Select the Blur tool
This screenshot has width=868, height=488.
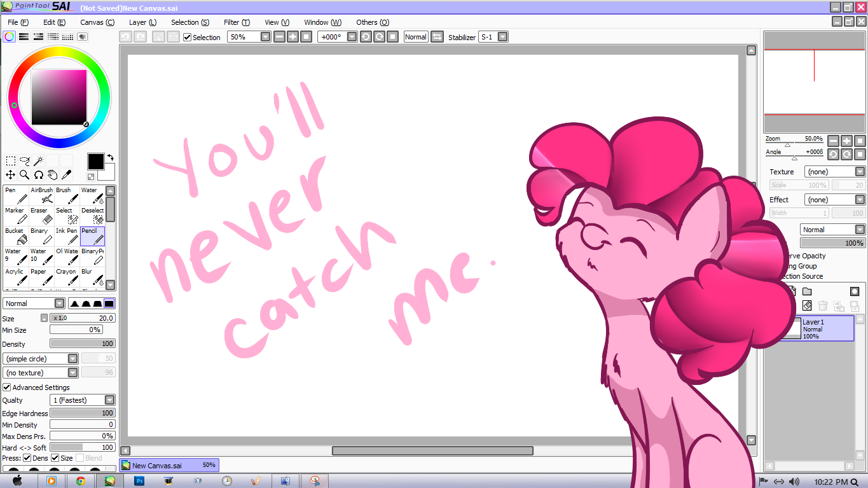click(x=92, y=277)
